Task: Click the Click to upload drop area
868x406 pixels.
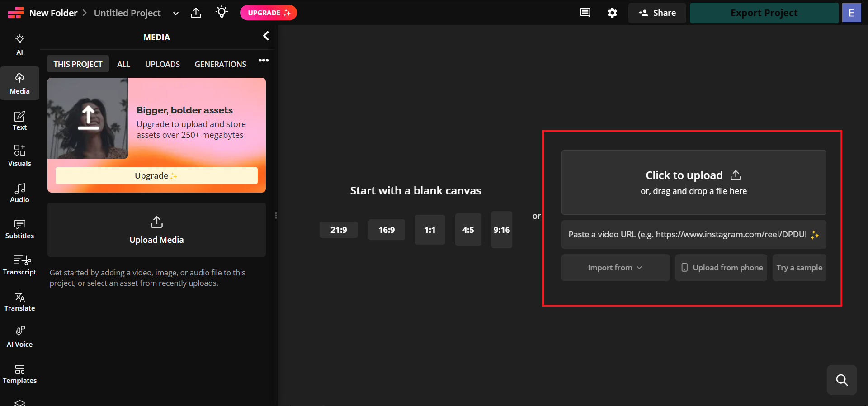Action: pos(693,182)
